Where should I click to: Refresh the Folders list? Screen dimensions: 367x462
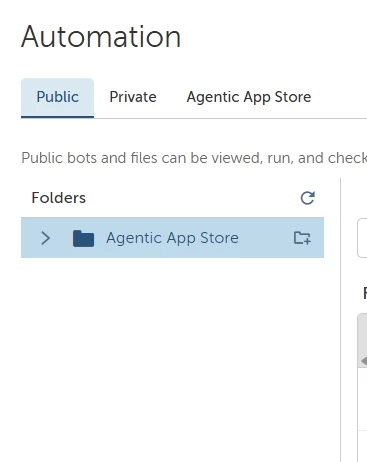tap(307, 198)
